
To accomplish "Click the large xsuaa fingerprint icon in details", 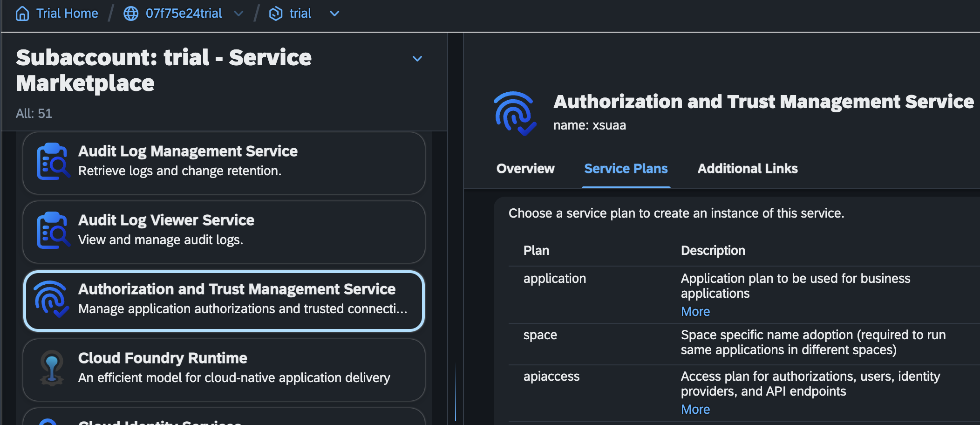I will 516,114.
